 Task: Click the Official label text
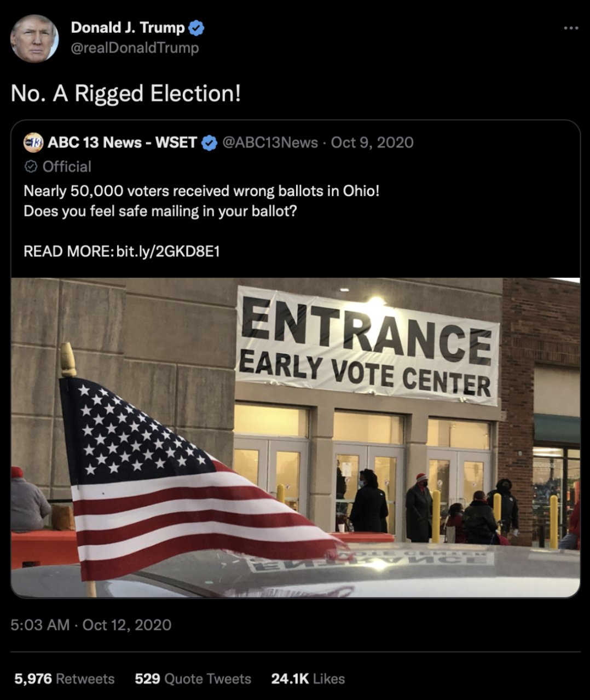click(x=67, y=167)
